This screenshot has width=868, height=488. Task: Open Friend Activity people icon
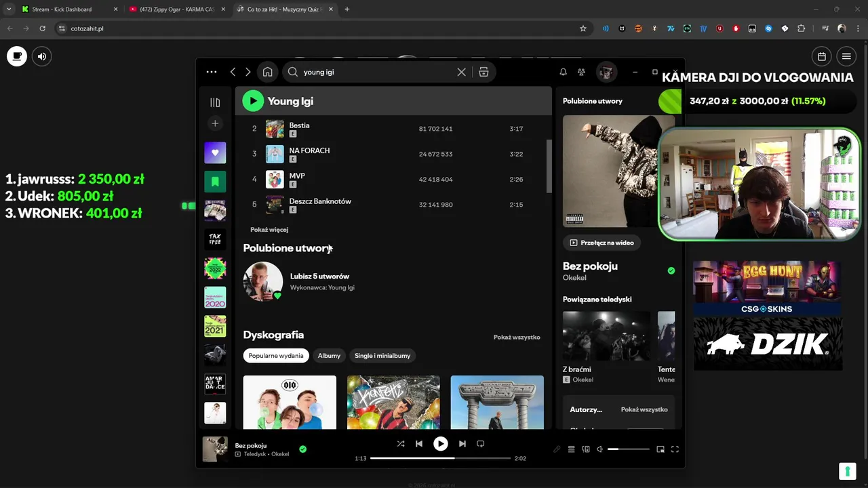[x=581, y=72]
